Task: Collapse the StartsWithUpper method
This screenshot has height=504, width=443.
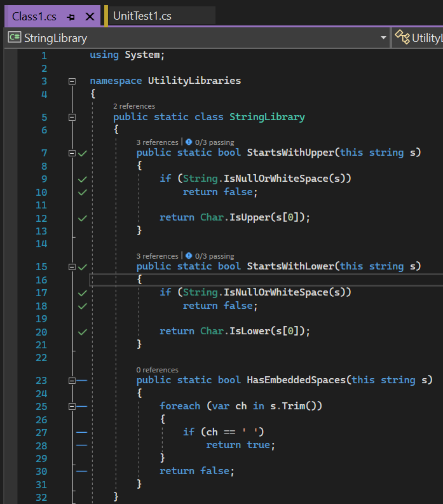Action: pyautogui.click(x=72, y=153)
